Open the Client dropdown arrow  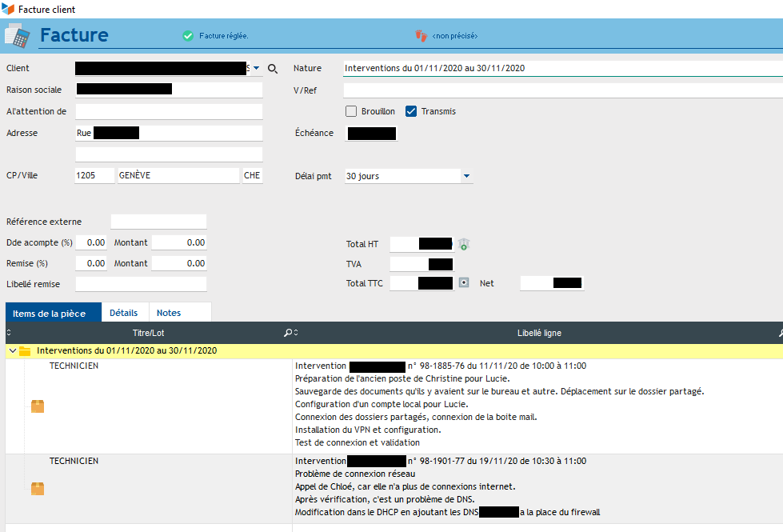point(257,69)
